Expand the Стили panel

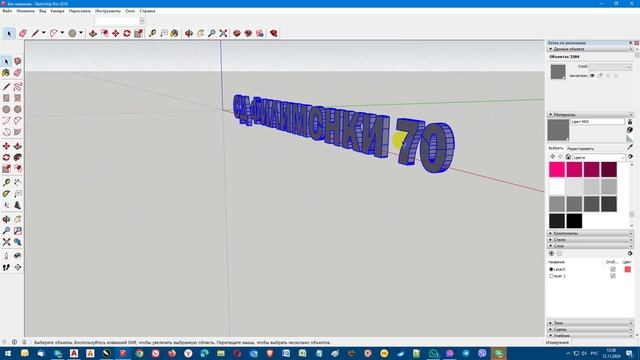click(590, 240)
